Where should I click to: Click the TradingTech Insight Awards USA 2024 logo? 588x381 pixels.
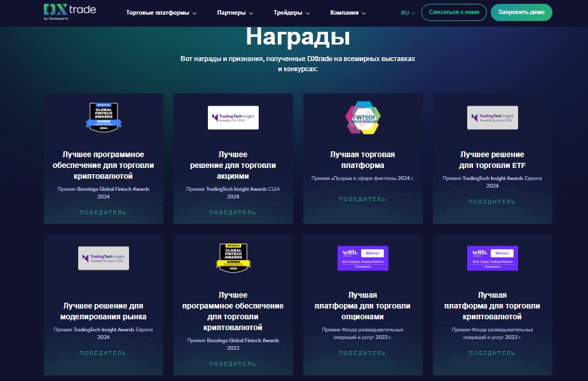point(233,118)
